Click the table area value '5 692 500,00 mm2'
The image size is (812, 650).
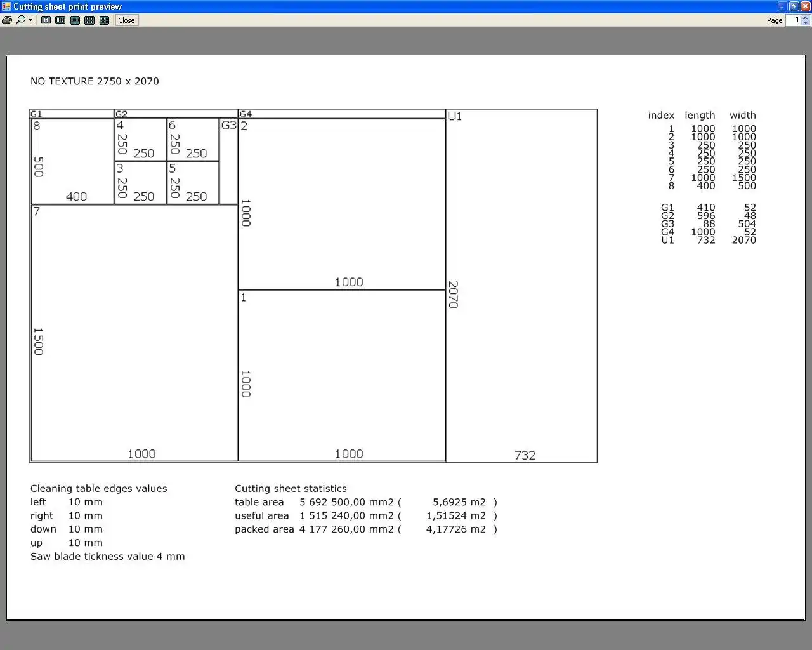pos(347,502)
